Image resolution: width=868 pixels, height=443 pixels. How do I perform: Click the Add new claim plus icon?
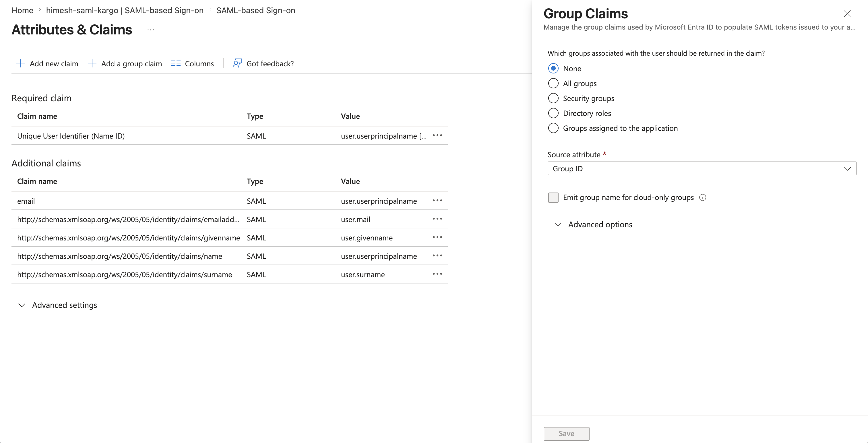click(21, 63)
